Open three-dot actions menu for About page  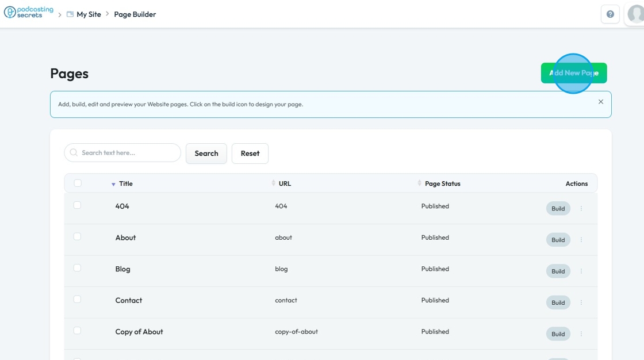(x=581, y=240)
